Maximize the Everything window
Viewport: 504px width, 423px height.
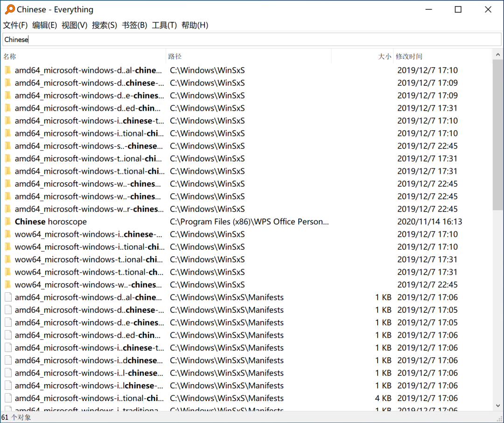(x=458, y=10)
